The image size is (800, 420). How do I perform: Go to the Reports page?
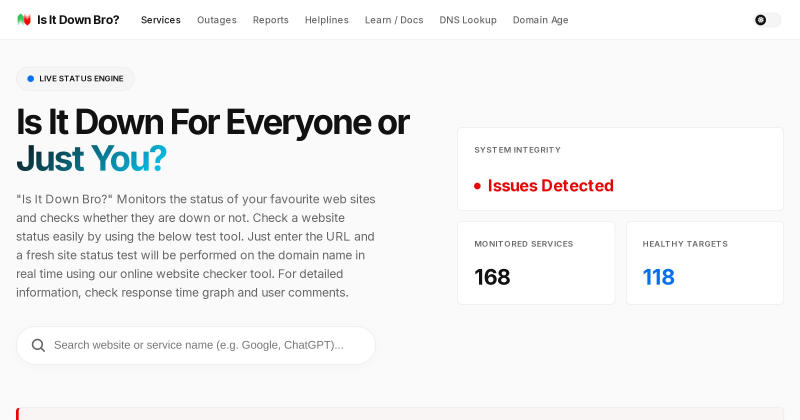270,20
